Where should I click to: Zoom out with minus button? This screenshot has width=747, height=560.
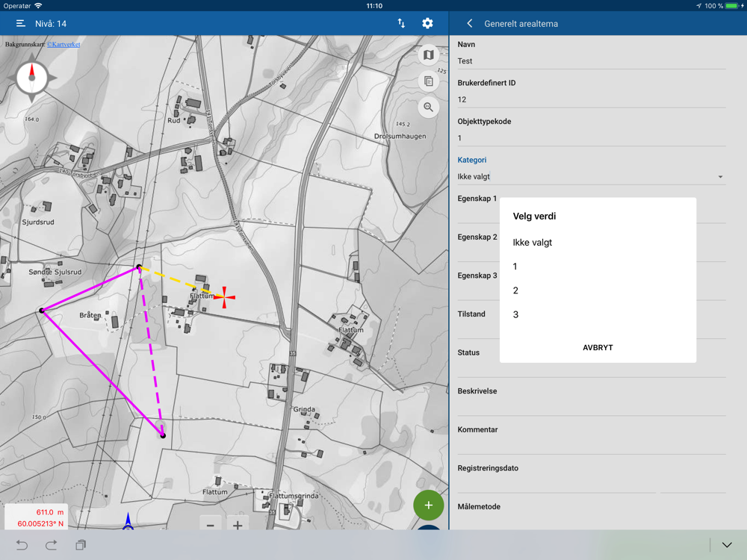(x=211, y=525)
